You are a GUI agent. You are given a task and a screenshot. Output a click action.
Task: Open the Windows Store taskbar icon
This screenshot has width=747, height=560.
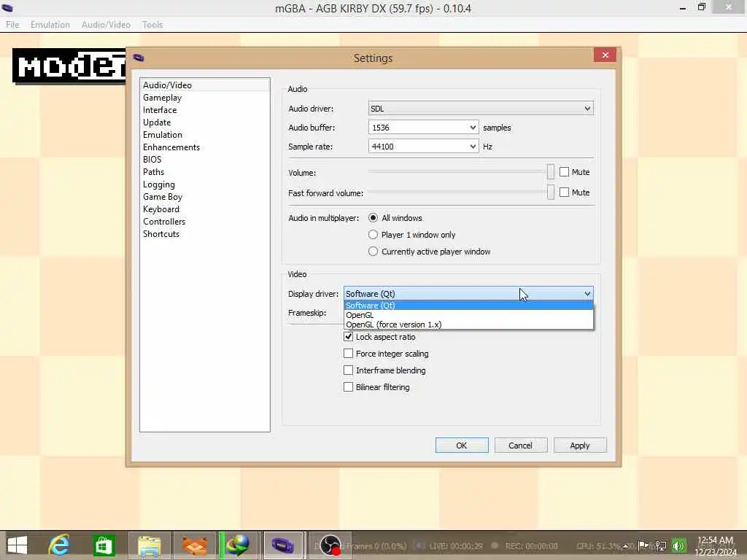(104, 545)
